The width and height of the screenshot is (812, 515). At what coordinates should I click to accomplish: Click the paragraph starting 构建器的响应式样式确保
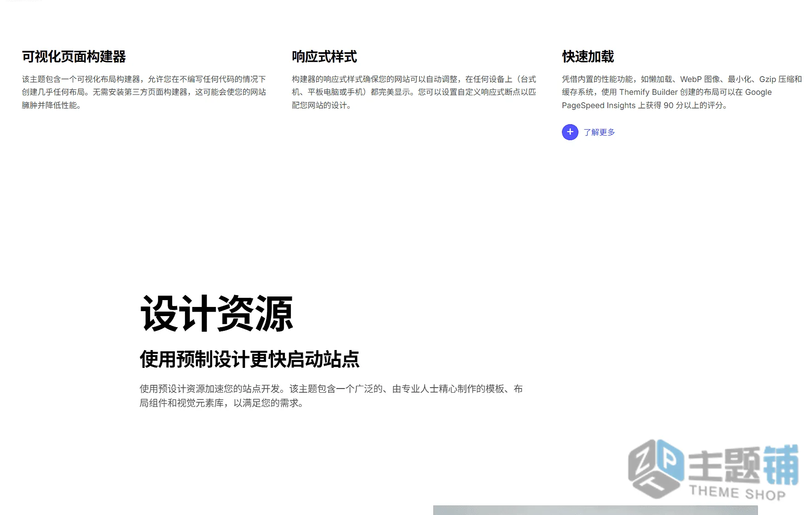pyautogui.click(x=414, y=92)
